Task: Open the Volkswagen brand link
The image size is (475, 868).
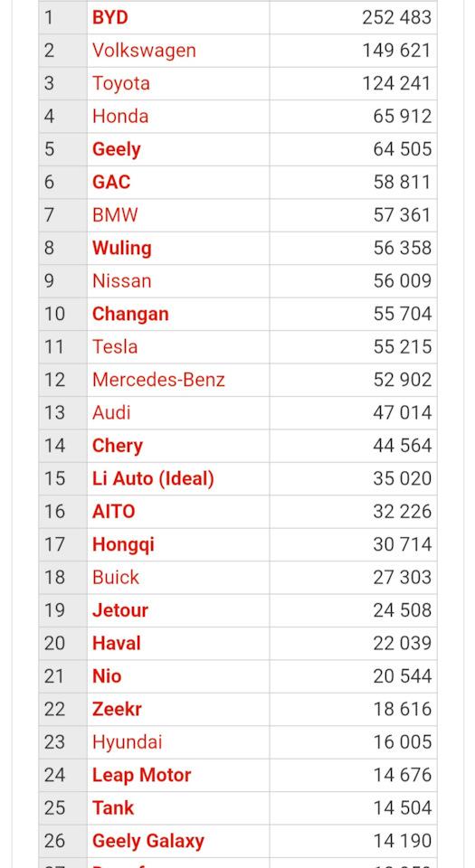Action: pyautogui.click(x=144, y=51)
